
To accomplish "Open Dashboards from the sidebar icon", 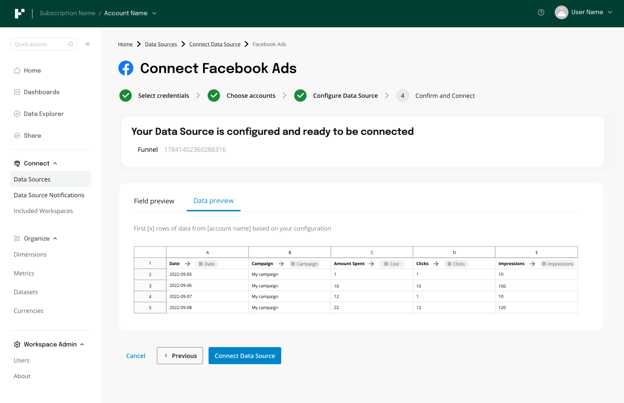I will [17, 92].
